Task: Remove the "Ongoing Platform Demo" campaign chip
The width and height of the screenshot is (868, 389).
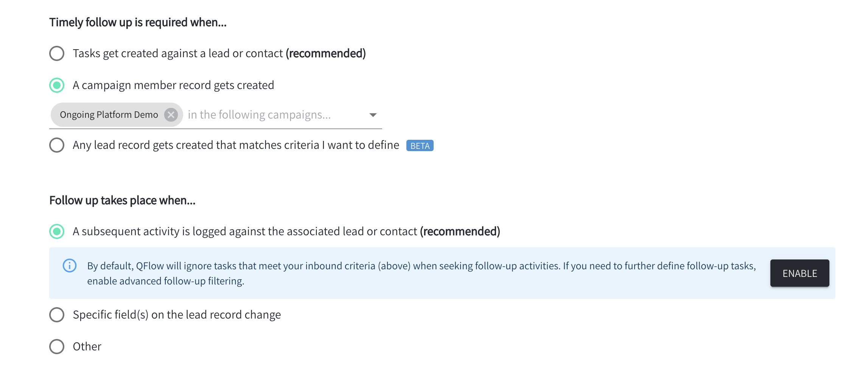Action: (171, 114)
